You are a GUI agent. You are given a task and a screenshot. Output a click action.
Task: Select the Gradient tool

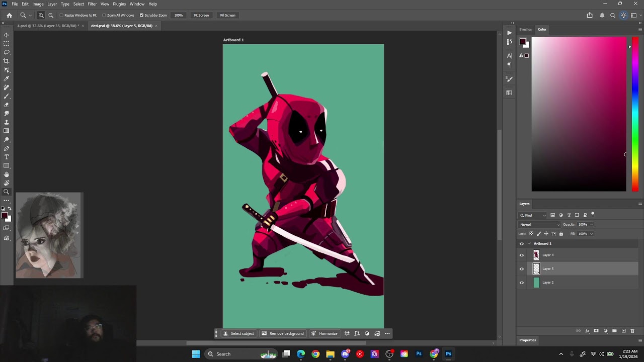tap(7, 131)
